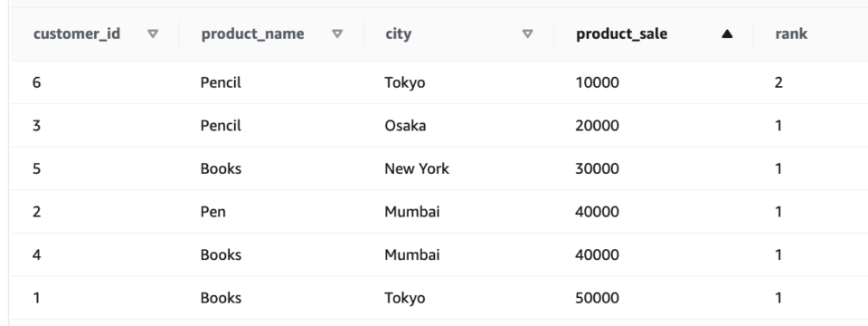Click rank value 2 in first row

point(778,82)
